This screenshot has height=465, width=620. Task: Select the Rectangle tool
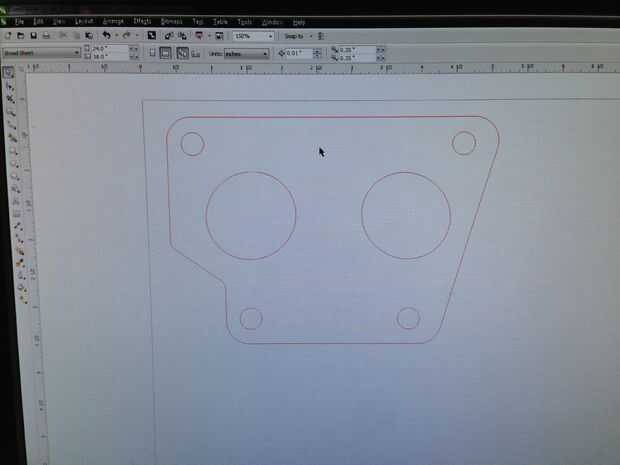(14, 151)
